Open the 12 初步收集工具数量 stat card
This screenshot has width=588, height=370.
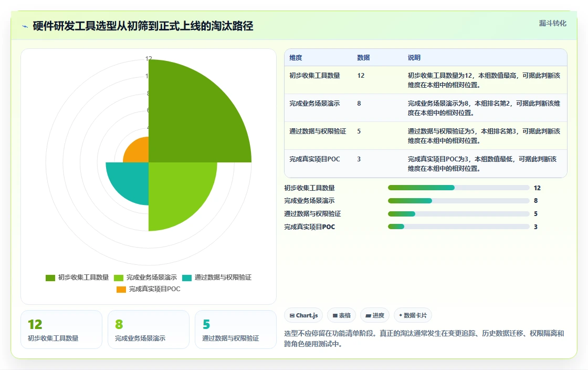tap(61, 330)
